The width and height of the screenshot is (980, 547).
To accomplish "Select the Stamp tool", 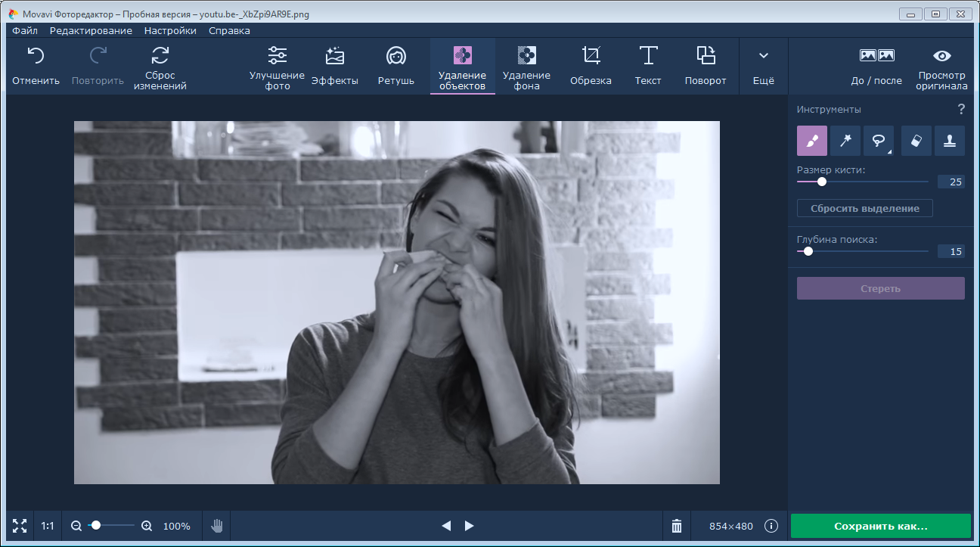I will pyautogui.click(x=950, y=141).
